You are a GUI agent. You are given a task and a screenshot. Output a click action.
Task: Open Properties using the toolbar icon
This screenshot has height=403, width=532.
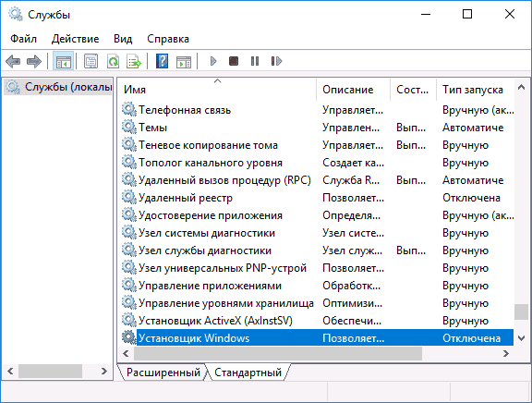tap(91, 61)
